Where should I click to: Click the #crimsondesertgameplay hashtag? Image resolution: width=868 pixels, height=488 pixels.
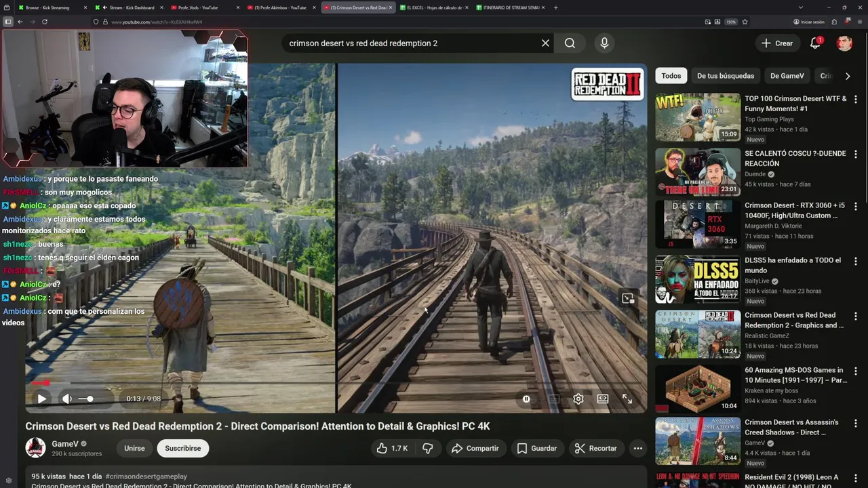(146, 476)
